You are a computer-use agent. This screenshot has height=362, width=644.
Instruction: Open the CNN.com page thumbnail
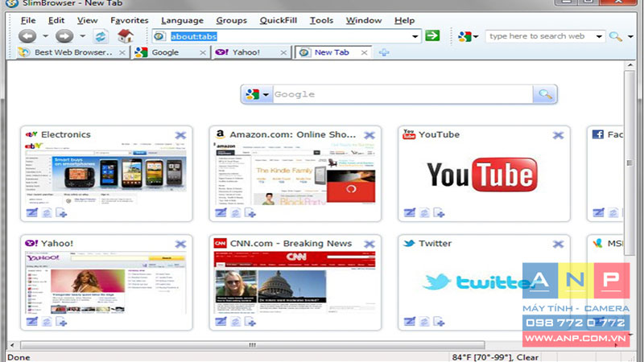tap(295, 283)
